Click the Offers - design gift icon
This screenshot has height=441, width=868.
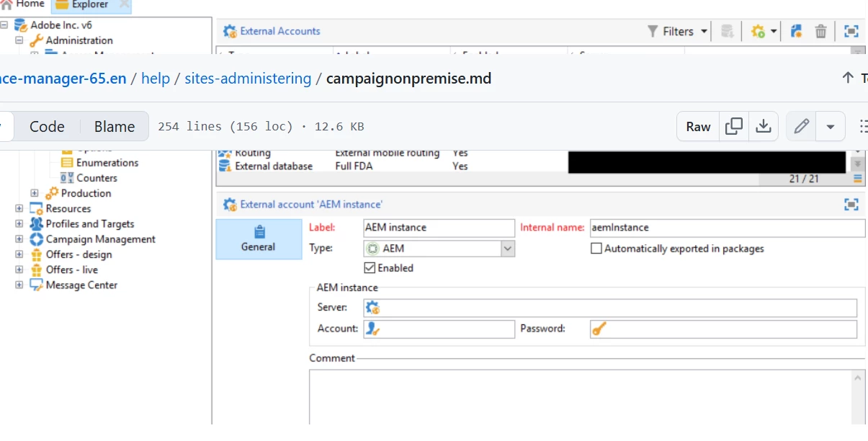[x=36, y=254]
